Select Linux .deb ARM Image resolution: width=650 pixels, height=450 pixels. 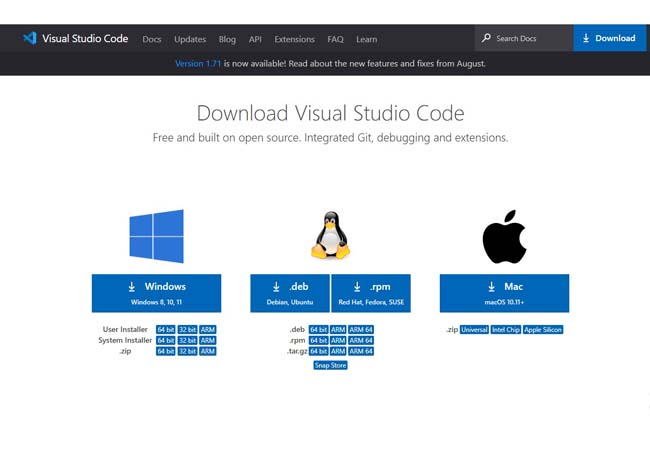click(338, 329)
